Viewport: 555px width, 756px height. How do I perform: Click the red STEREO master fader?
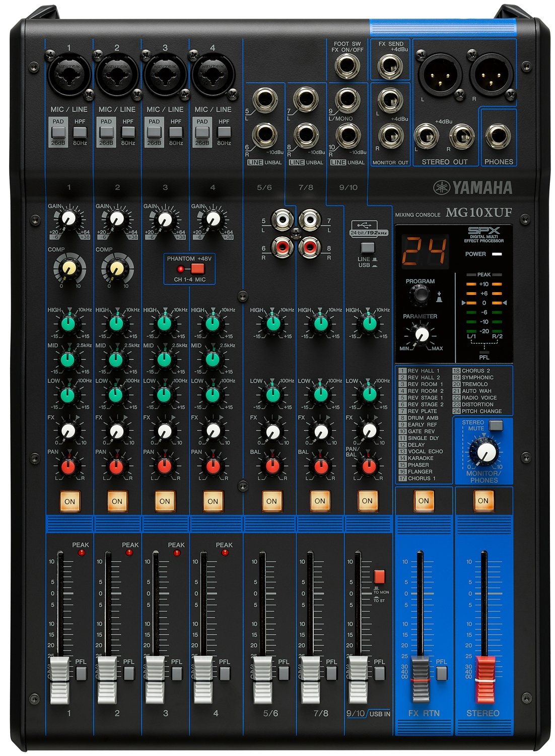485,679
